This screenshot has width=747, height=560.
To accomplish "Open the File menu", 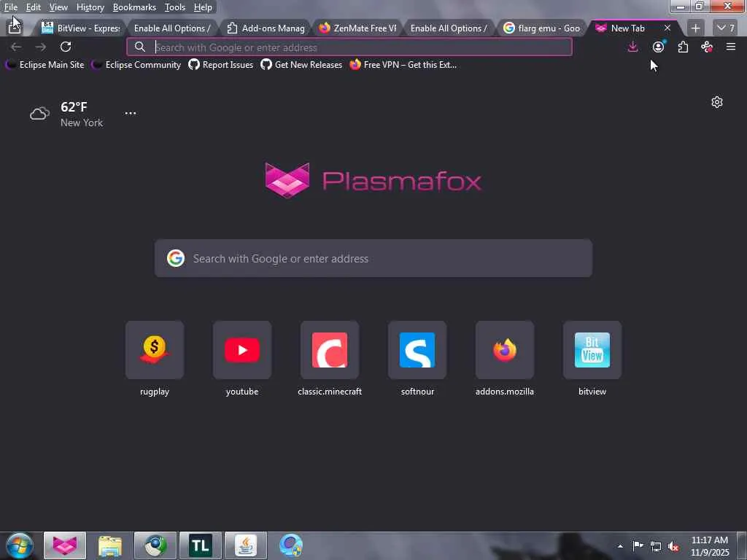I will pyautogui.click(x=11, y=7).
